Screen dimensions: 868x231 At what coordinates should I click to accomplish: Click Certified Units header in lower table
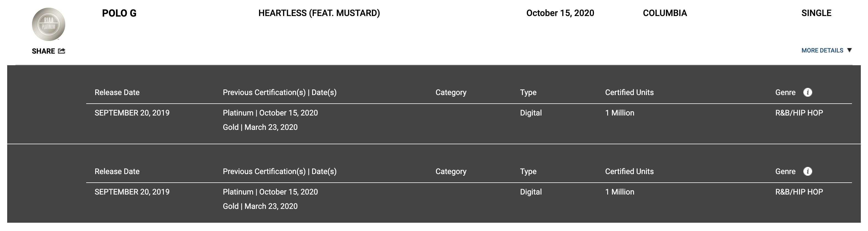[629, 171]
